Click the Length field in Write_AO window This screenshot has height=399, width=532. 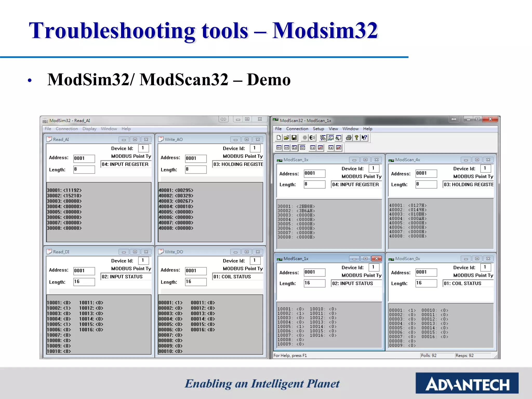(x=196, y=169)
